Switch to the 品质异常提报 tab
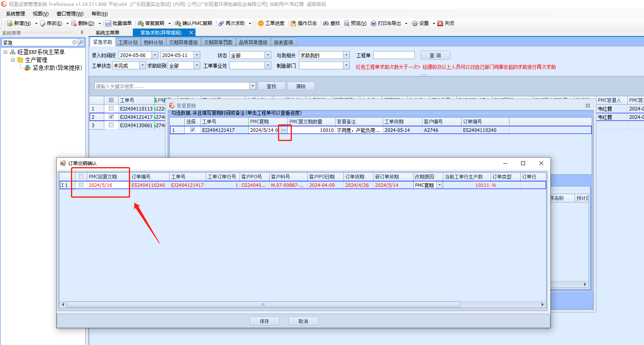 pyautogui.click(x=253, y=42)
